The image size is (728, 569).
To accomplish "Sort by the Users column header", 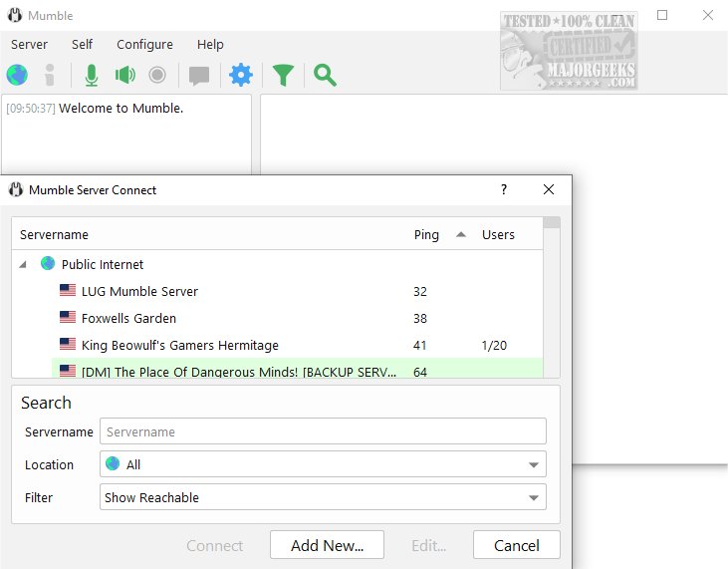I will 498,234.
